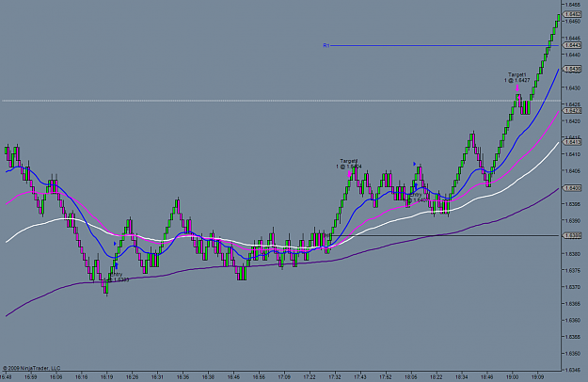Click the 18:34 time axis label
This screenshot has width=588, height=382.
462,376
